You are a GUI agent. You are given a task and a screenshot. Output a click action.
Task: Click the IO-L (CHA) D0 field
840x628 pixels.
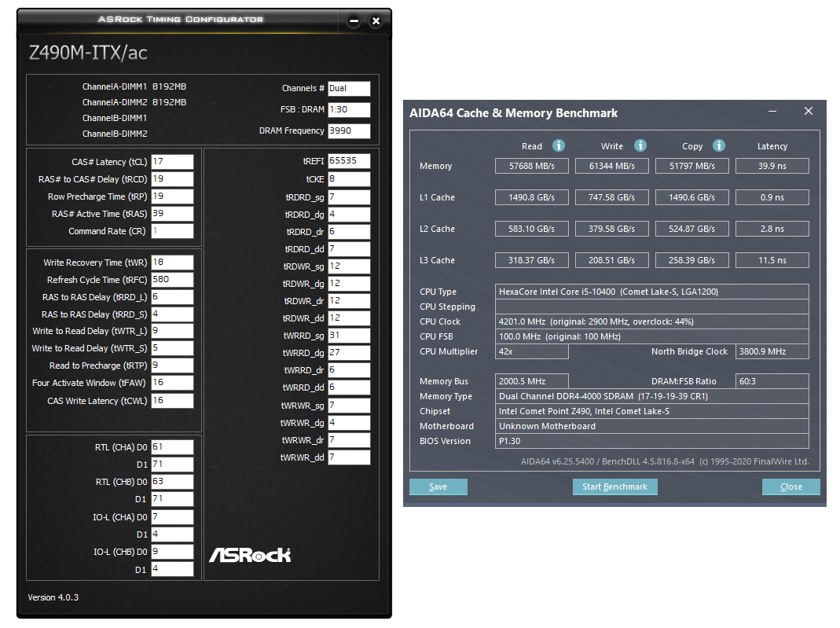tap(172, 517)
